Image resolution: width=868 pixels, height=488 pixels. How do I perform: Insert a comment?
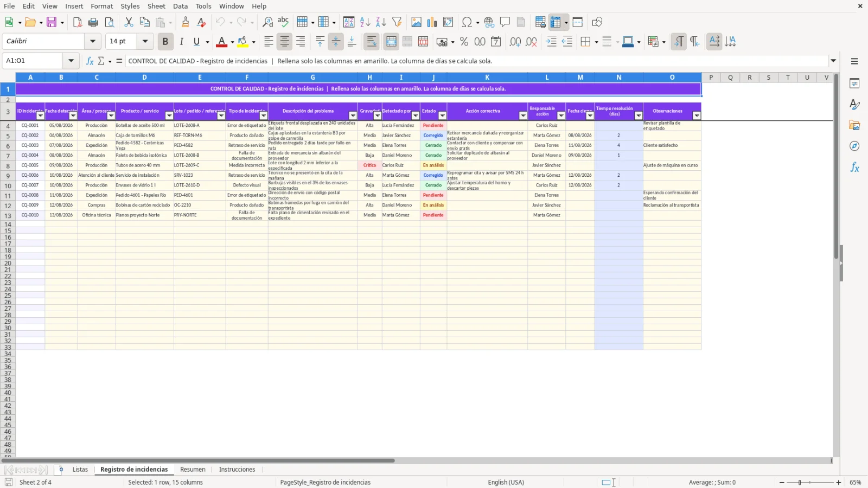tap(505, 22)
